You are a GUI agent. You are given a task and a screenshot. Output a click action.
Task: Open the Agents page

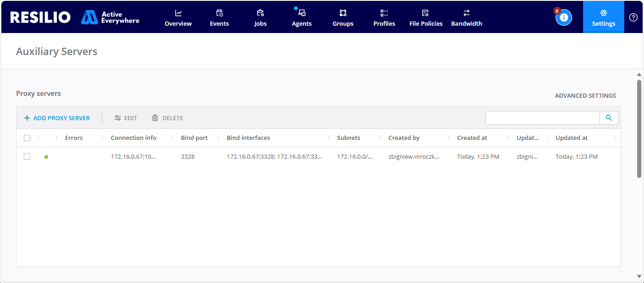pyautogui.click(x=301, y=18)
